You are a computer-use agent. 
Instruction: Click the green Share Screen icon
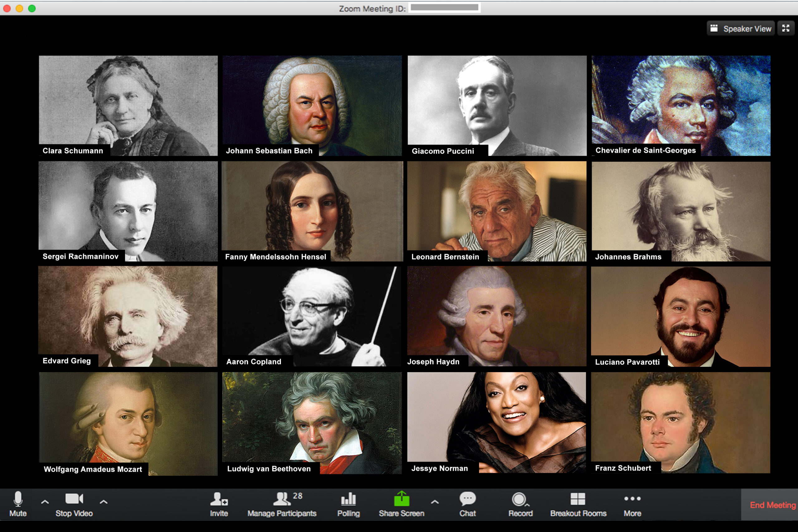click(401, 499)
